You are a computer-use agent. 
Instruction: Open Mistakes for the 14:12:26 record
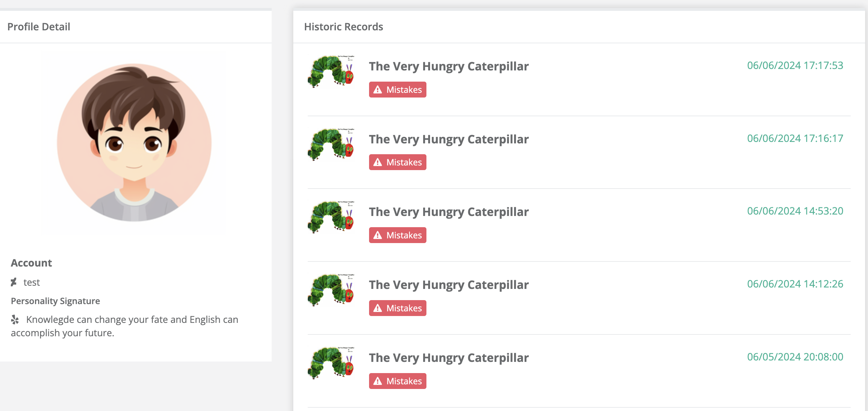click(398, 308)
